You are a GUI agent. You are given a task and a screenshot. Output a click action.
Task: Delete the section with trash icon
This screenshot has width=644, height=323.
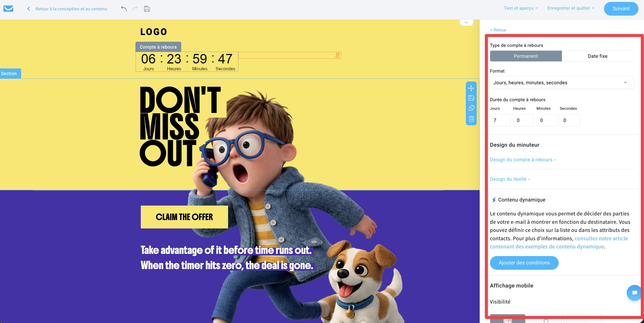471,119
